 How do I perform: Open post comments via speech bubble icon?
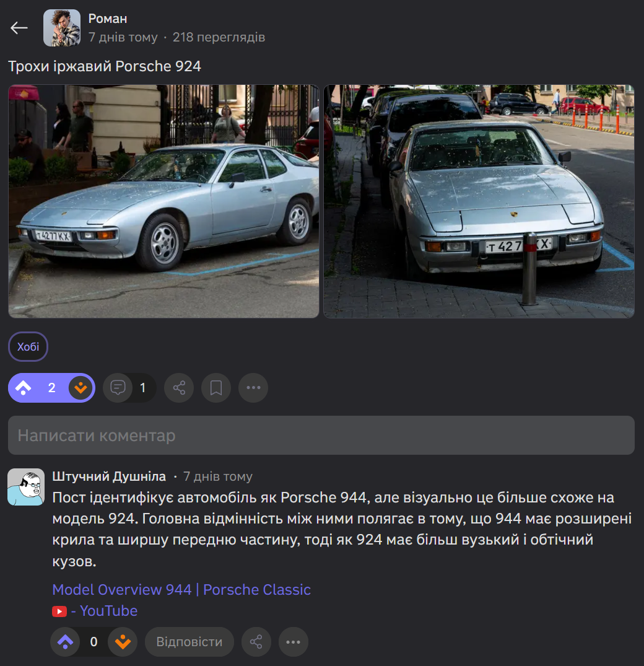[118, 387]
